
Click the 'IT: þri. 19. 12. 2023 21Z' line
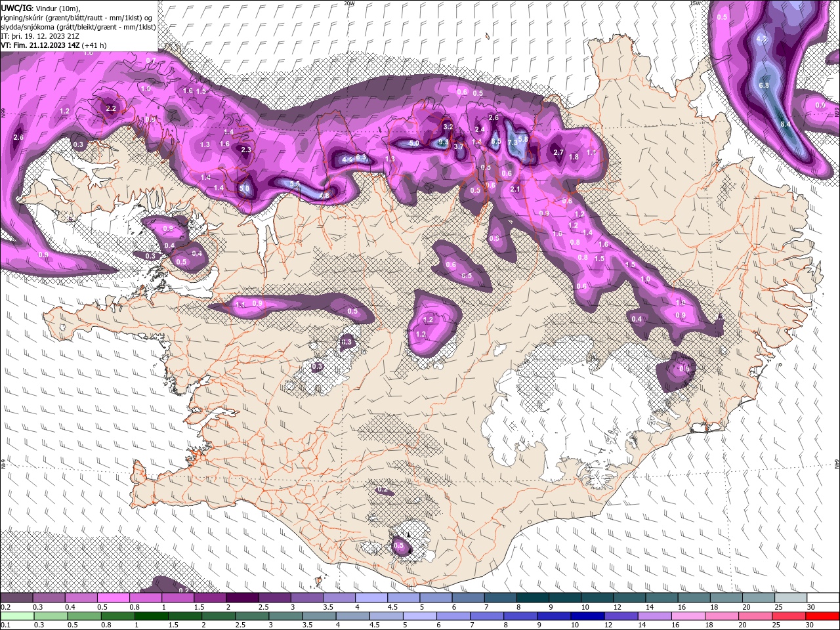(x=40, y=36)
